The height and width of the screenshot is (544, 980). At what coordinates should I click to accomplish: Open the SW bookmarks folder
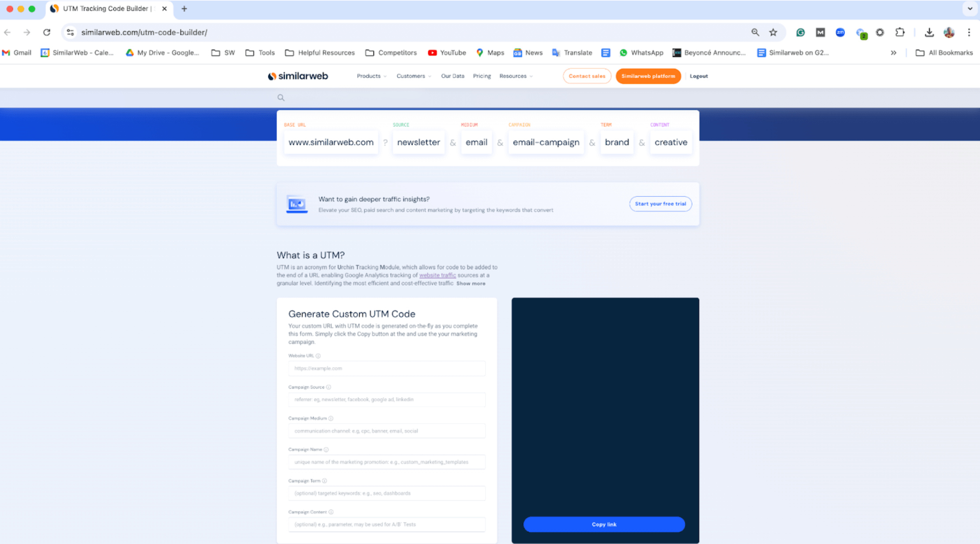223,53
